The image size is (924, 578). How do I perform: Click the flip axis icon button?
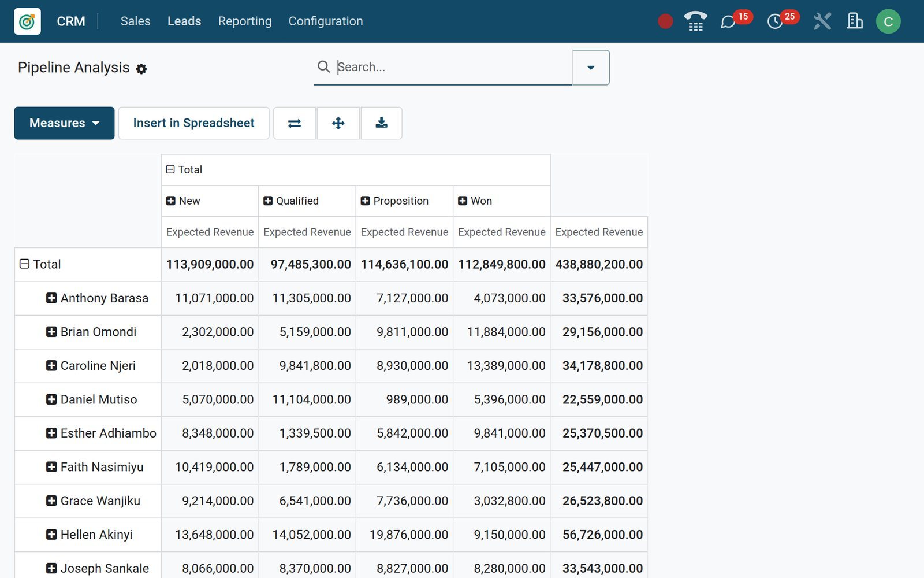295,123
